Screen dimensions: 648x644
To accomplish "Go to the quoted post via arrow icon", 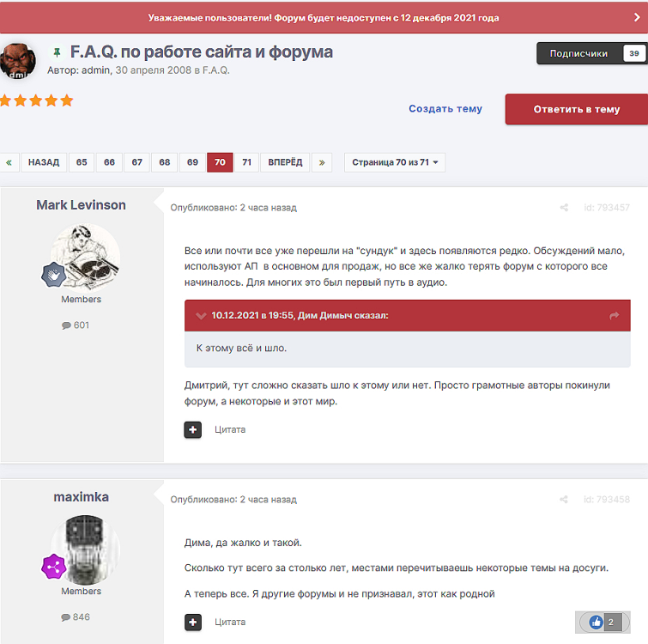I will (x=614, y=316).
